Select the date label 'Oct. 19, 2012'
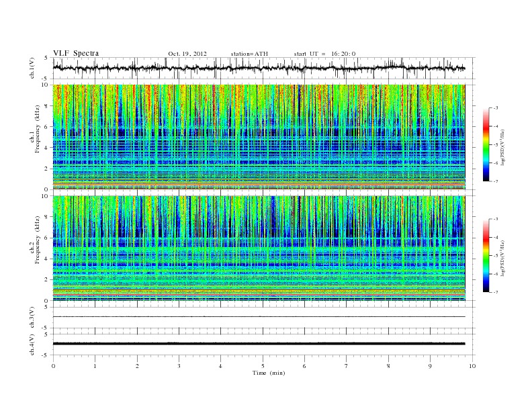The width and height of the screenshot is (532, 411). click(187, 54)
